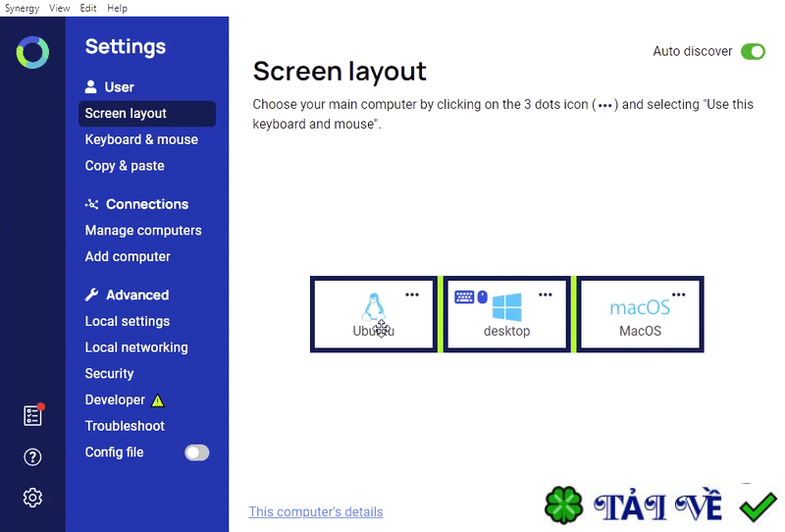Screen dimensions: 785x532
Task: Open the Edit menu
Action: (x=88, y=8)
